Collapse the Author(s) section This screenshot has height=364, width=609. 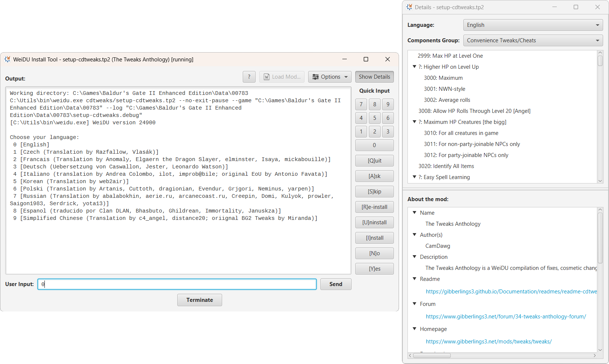pyautogui.click(x=414, y=235)
